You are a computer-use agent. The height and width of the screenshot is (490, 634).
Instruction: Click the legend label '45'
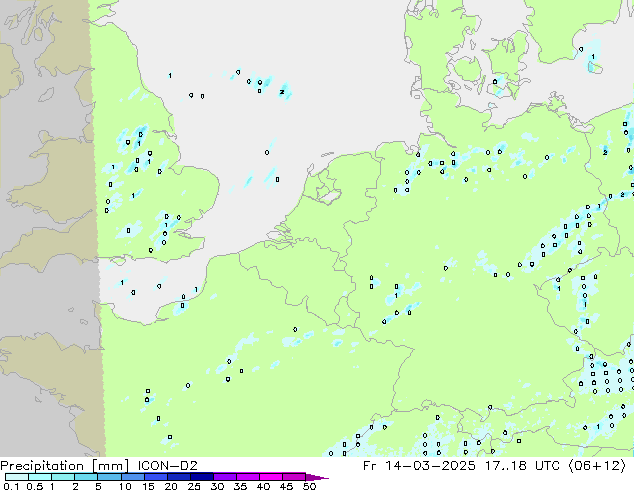(x=287, y=486)
